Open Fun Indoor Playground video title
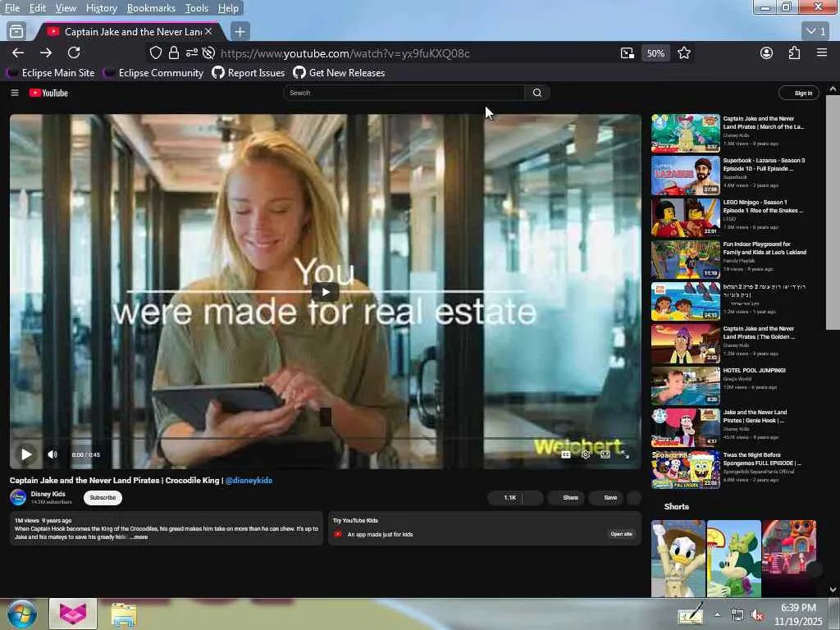The height and width of the screenshot is (630, 840). tap(765, 248)
